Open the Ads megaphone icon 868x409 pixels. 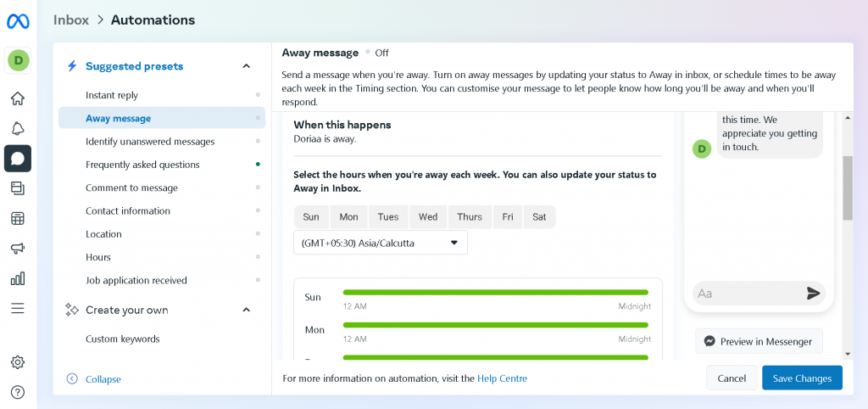coord(18,248)
